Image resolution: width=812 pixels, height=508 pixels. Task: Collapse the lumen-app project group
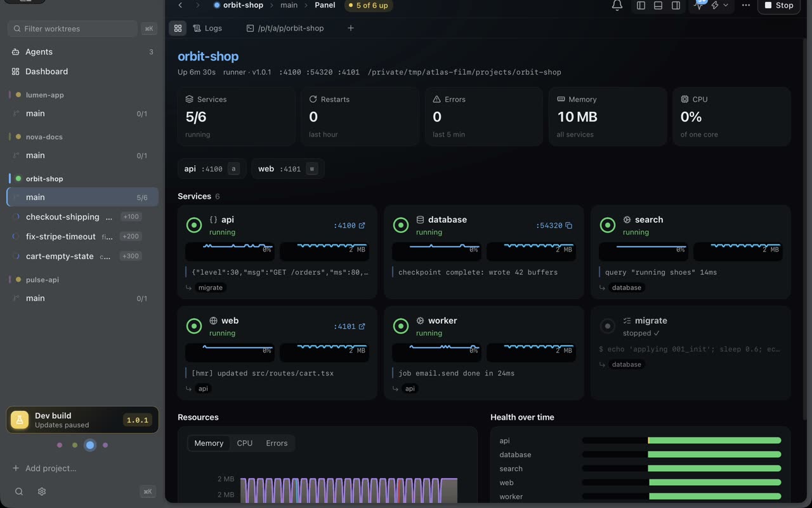(x=44, y=95)
